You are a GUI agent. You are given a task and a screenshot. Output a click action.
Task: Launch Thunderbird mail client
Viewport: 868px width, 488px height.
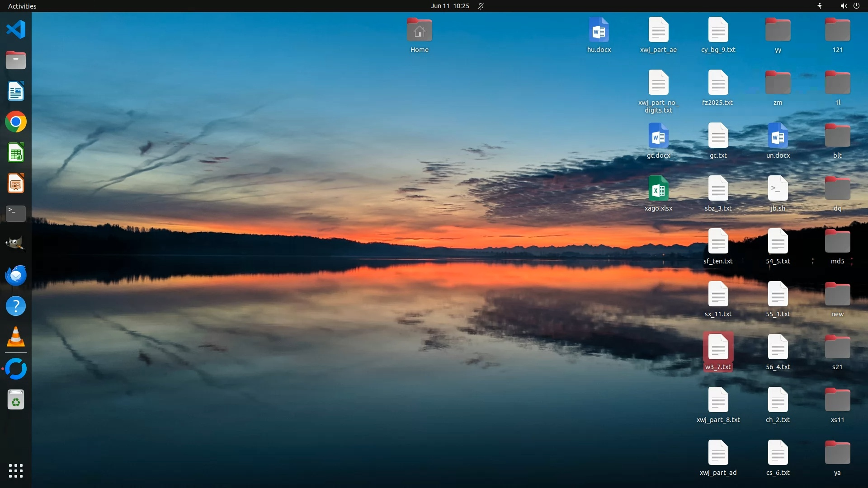coord(16,275)
